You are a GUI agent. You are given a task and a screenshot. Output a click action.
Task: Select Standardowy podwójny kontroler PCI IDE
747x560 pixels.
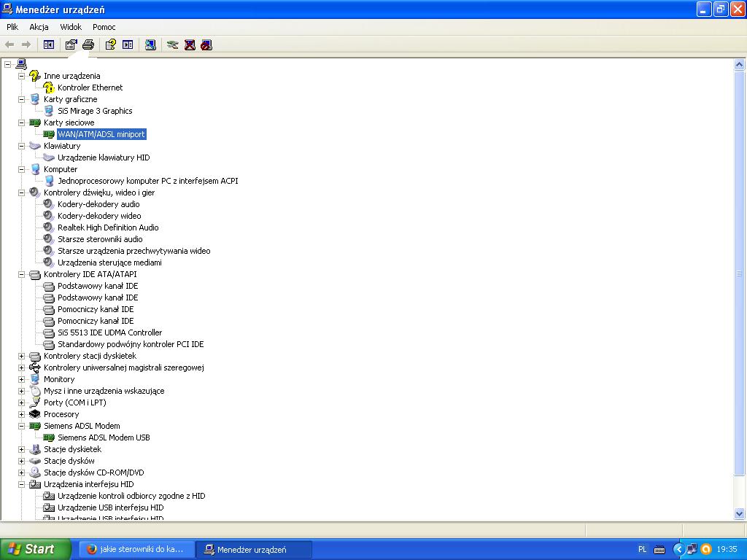click(x=131, y=344)
